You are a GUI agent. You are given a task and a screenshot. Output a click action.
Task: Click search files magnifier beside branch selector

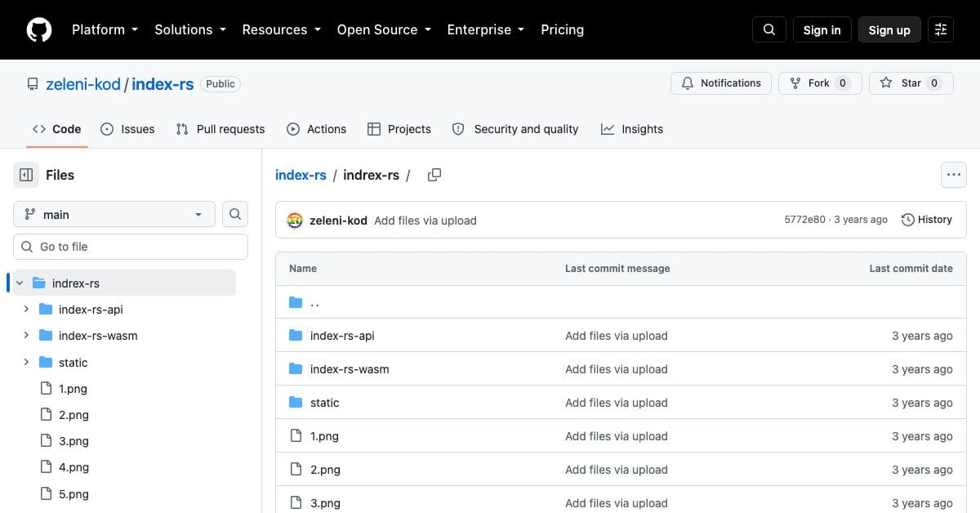tap(235, 214)
